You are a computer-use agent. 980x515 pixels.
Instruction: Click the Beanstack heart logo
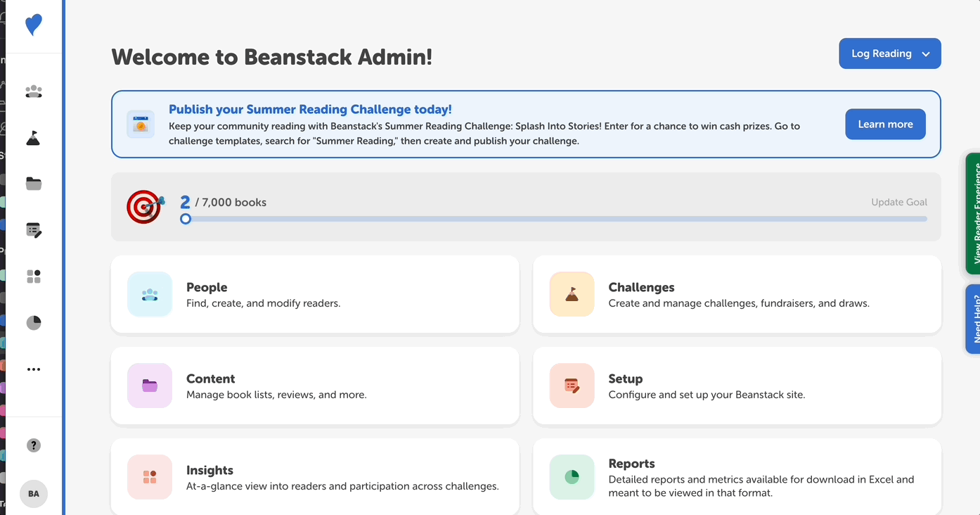(x=33, y=26)
